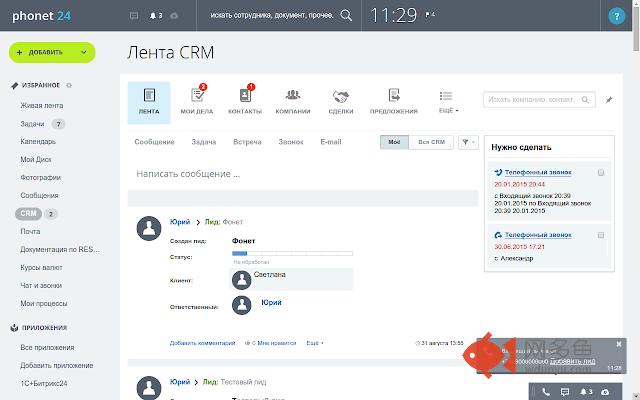This screenshot has height=400, width=640.
Task: Click the green Добавить button
Action: (x=52, y=52)
